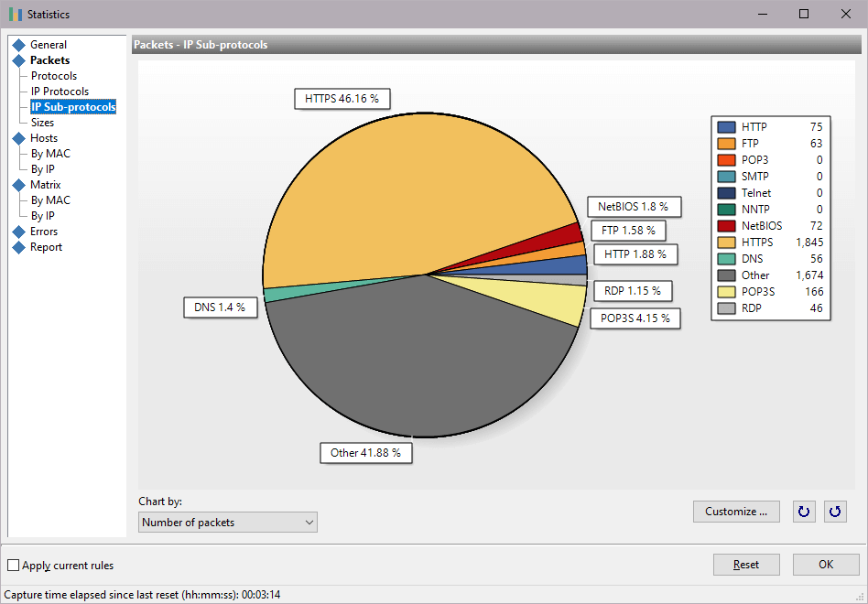Click the diamond icon beside Hosts
This screenshot has height=604, width=868.
(16, 137)
